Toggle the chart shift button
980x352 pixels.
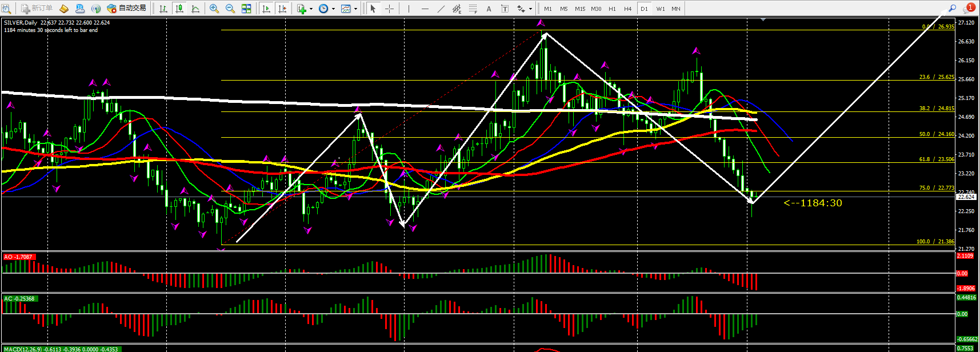tap(282, 9)
